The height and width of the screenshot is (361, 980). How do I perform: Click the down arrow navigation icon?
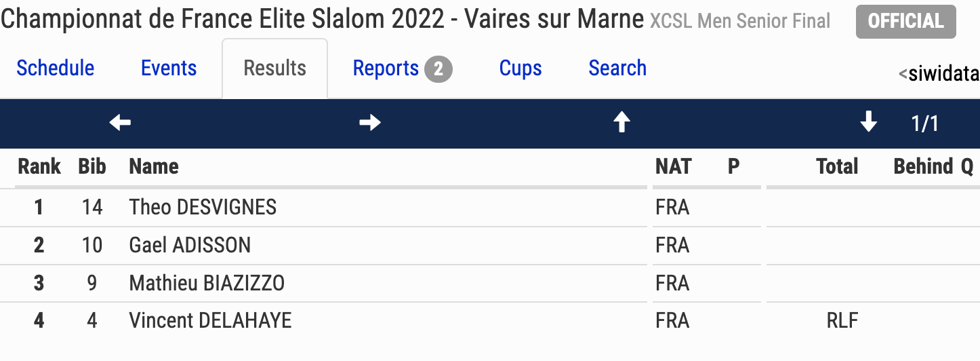868,123
